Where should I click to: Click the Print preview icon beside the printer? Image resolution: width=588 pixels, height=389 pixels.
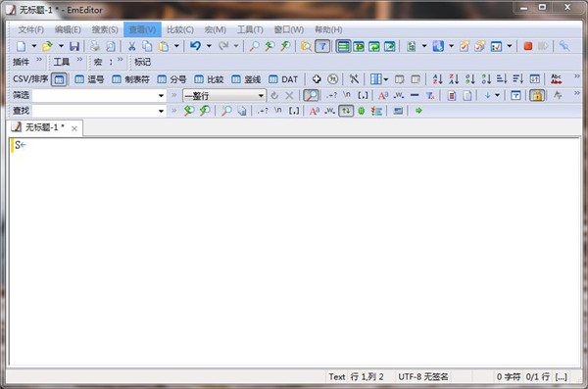(111, 46)
